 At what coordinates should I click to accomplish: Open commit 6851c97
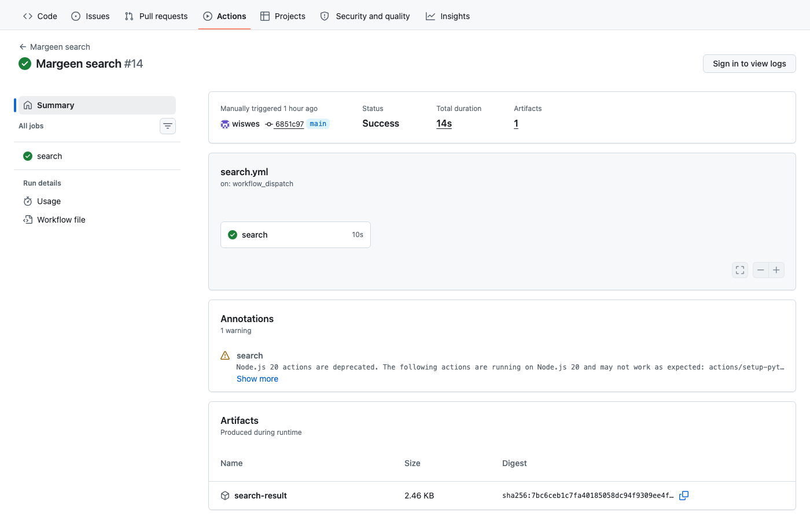pos(289,124)
